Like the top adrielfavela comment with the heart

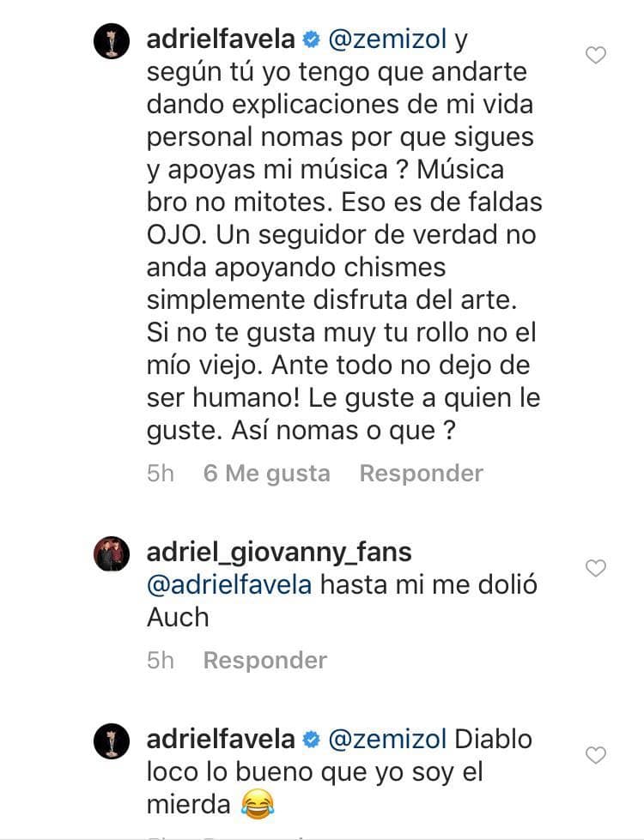pyautogui.click(x=594, y=54)
